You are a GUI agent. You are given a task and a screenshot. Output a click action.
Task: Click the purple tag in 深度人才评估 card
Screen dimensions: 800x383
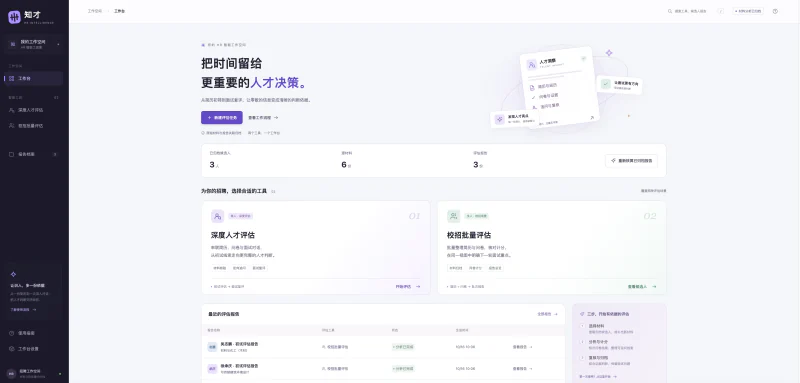240,216
